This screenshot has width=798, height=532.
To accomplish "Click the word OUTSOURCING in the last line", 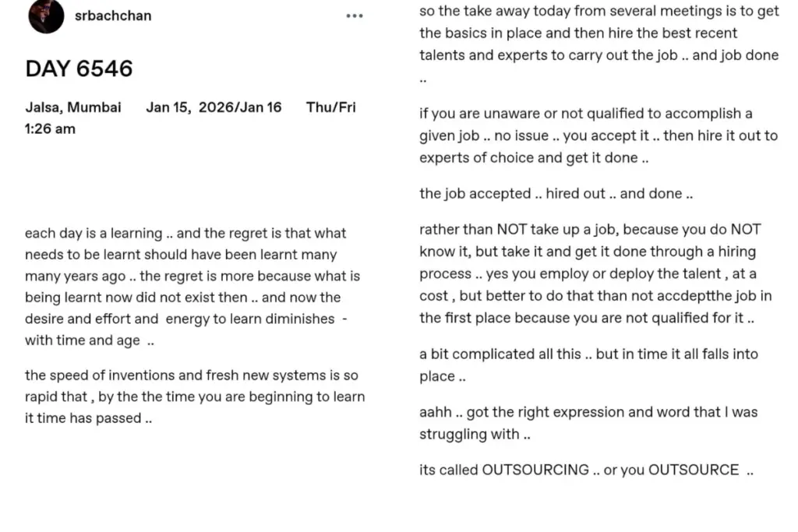I will point(535,470).
